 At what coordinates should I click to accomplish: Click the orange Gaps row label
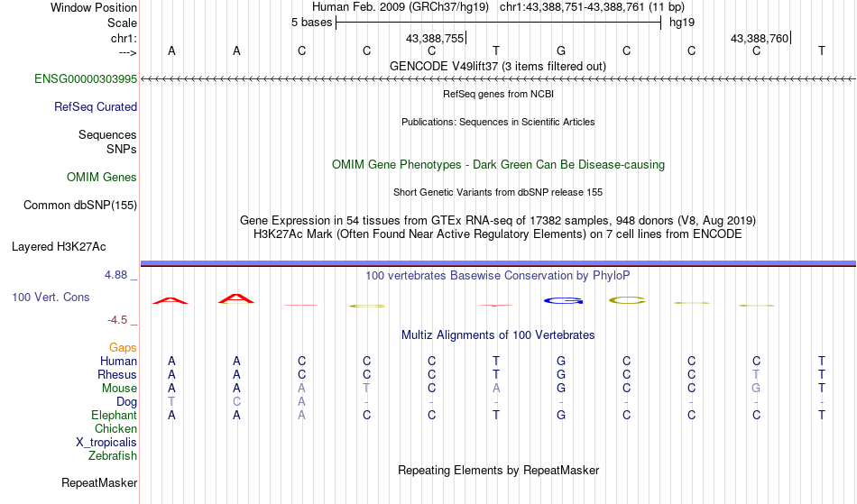123,348
